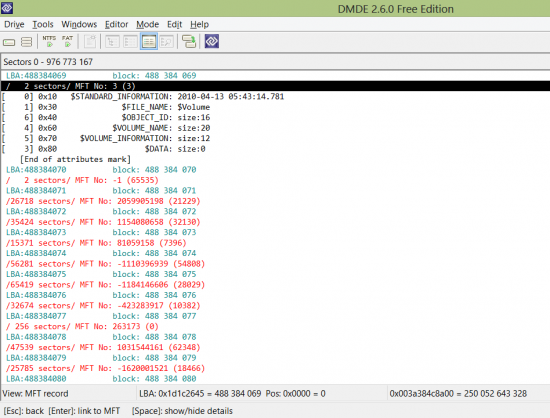Click the copy sectors (disk to disk) icon
The image size is (550, 418).
pos(189,41)
